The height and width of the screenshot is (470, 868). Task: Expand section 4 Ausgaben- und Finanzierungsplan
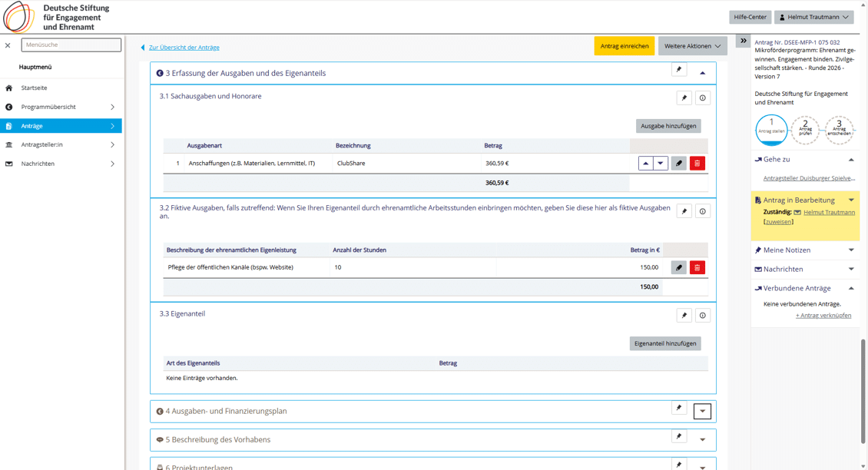point(702,412)
